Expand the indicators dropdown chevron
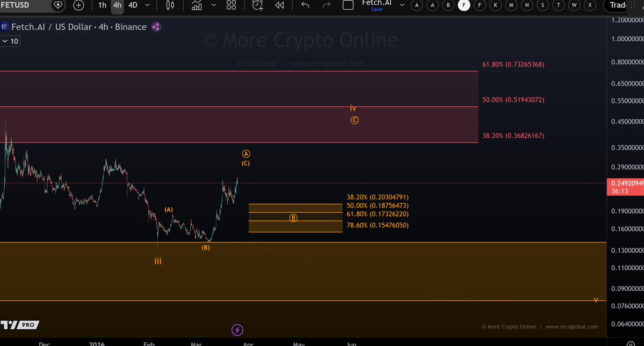This screenshot has width=644, height=346. pyautogui.click(x=213, y=5)
